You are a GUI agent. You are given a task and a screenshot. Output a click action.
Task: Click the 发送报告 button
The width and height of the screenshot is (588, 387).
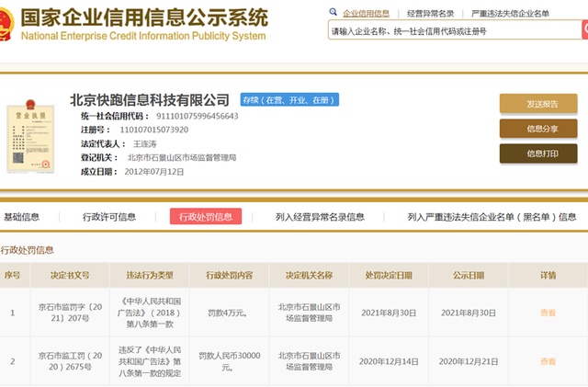click(x=538, y=104)
